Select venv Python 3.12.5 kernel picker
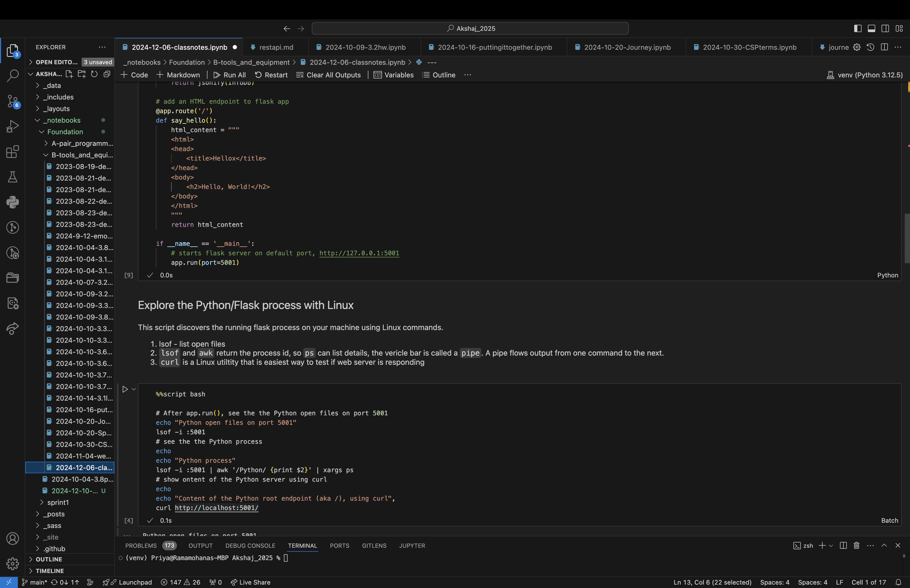 point(864,75)
